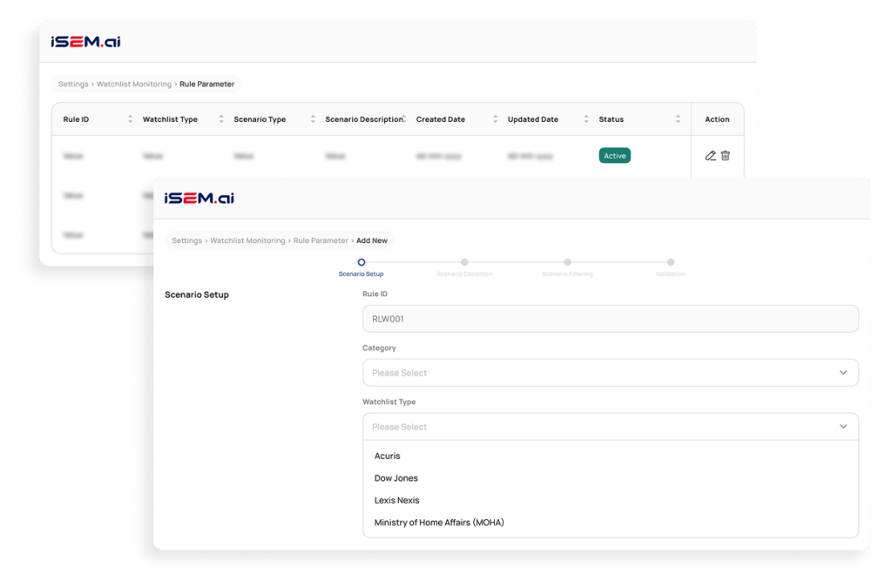Sort by Rule ID column arrows
Viewport: 892px width, 588px height.
tap(131, 119)
